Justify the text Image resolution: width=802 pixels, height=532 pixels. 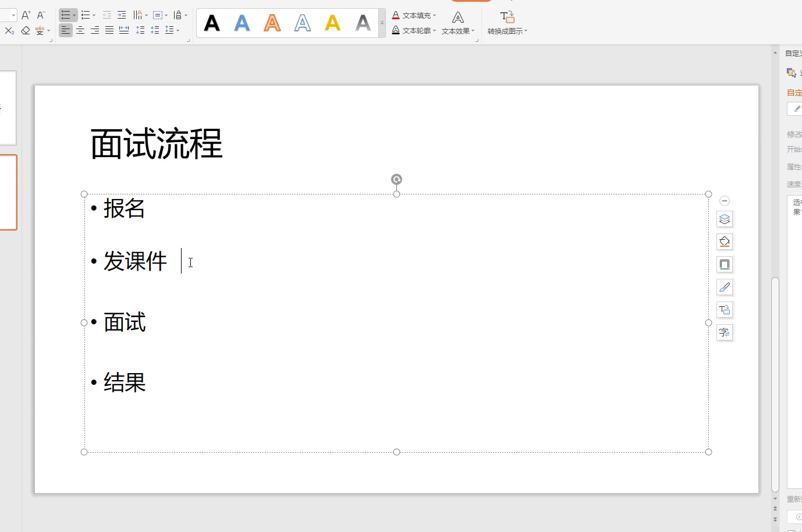[109, 30]
